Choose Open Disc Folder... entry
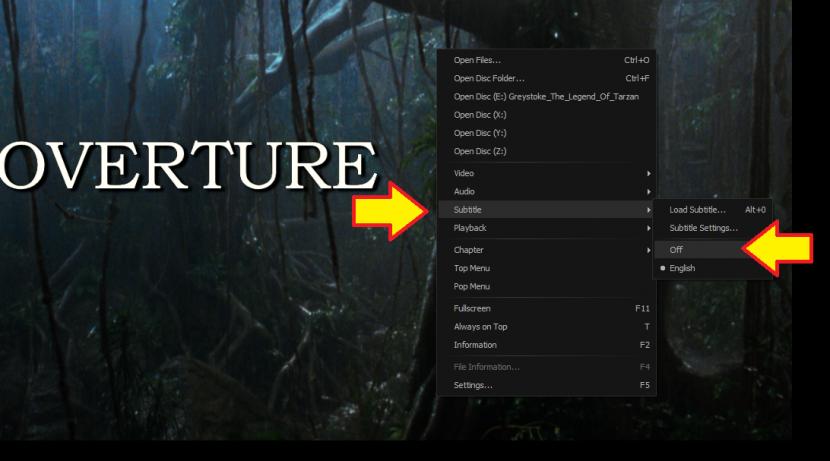Image resolution: width=830 pixels, height=461 pixels. pos(489,78)
